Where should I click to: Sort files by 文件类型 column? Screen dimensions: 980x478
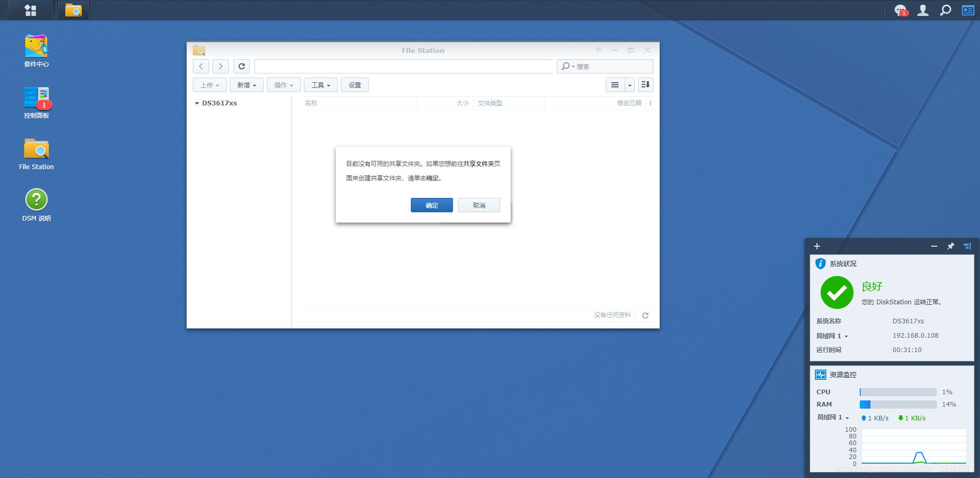click(x=509, y=103)
